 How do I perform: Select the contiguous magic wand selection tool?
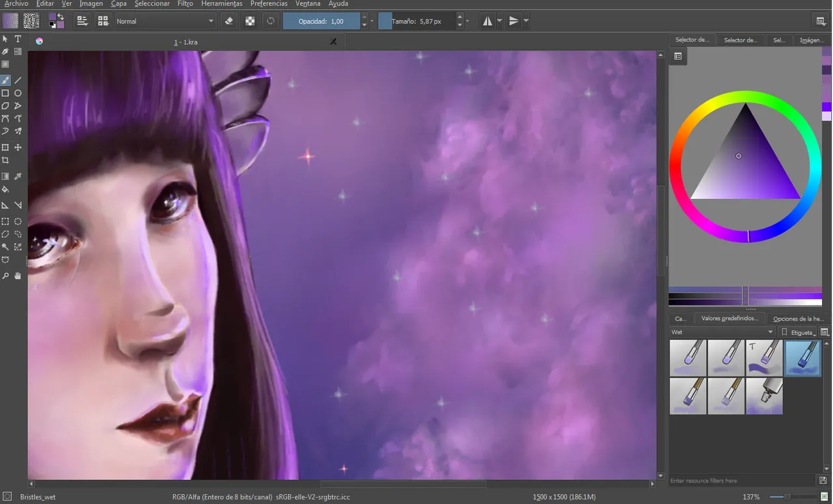click(5, 247)
